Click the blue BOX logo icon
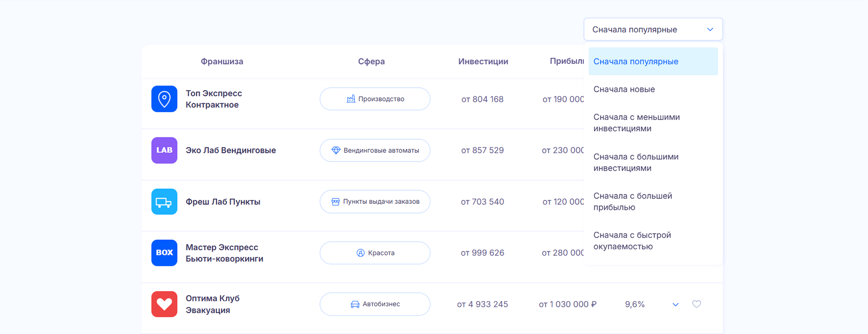Image resolution: width=868 pixels, height=334 pixels. tap(164, 253)
